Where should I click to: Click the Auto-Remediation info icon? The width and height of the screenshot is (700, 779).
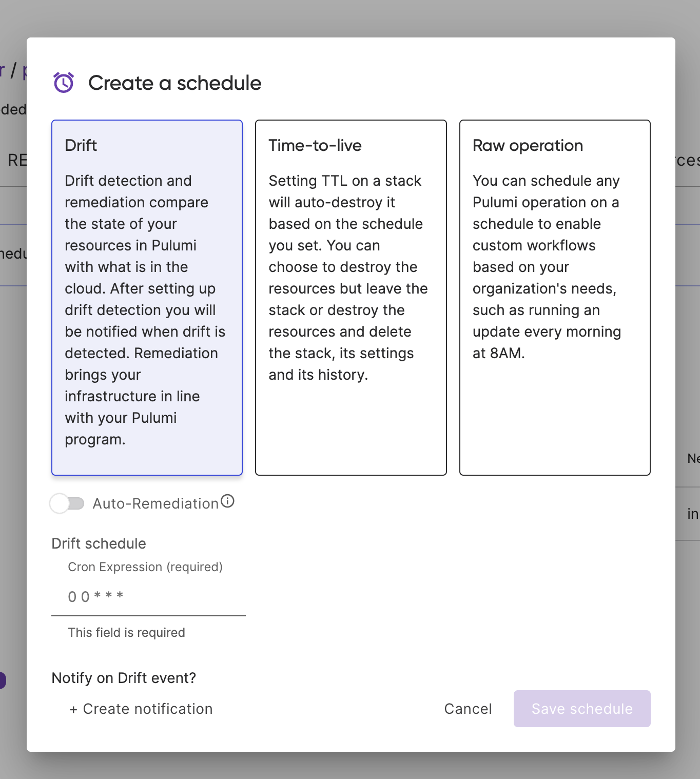227,501
